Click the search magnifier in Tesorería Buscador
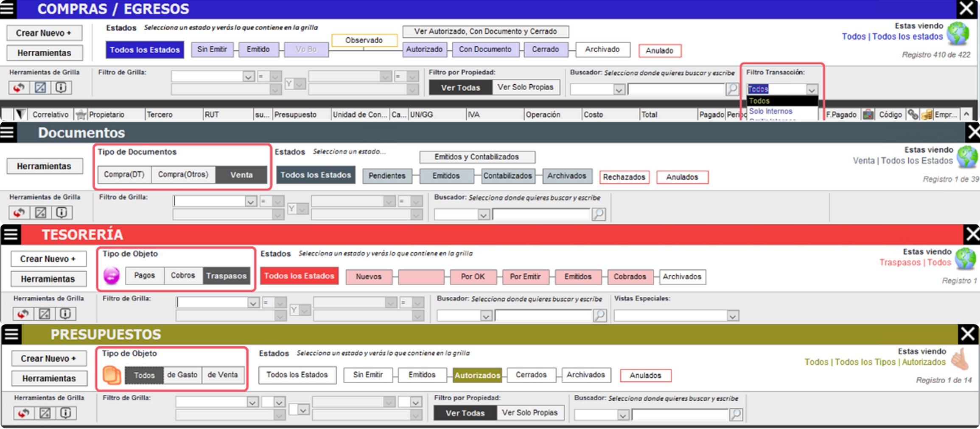Image resolution: width=980 pixels, height=429 pixels. pos(599,315)
